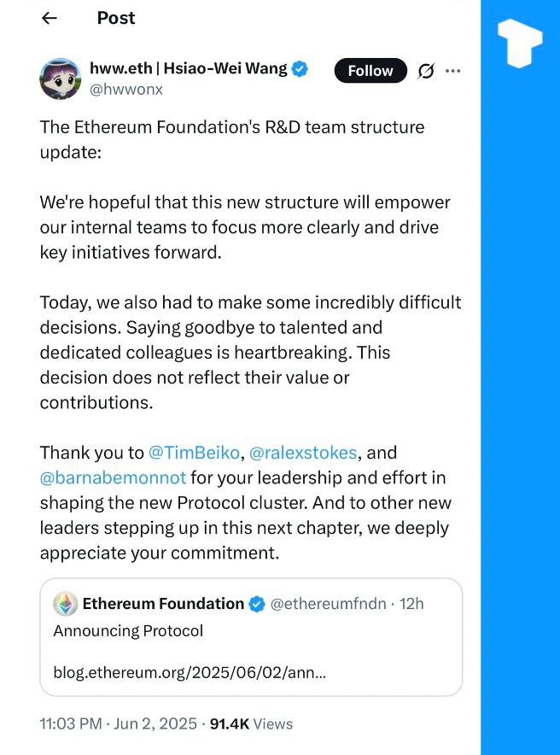560x755 pixels.
Task: Click the Ethereum Foundation name in quote
Action: (x=163, y=604)
